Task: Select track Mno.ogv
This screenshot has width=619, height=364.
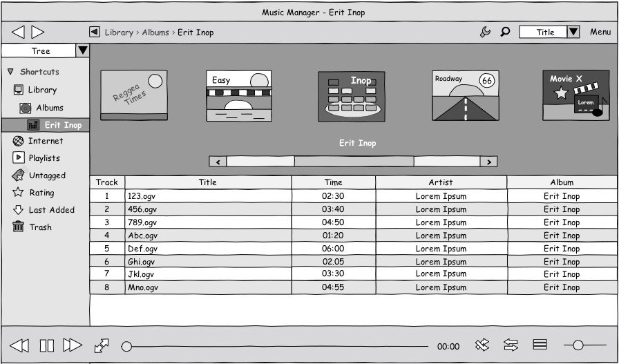Action: pos(353,287)
